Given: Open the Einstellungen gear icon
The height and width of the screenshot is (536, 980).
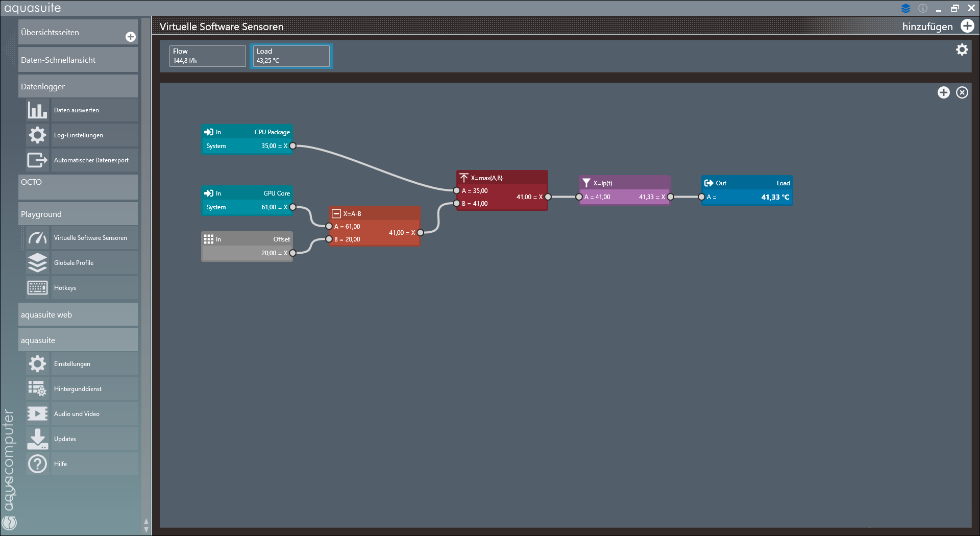Looking at the screenshot, I should 37,364.
